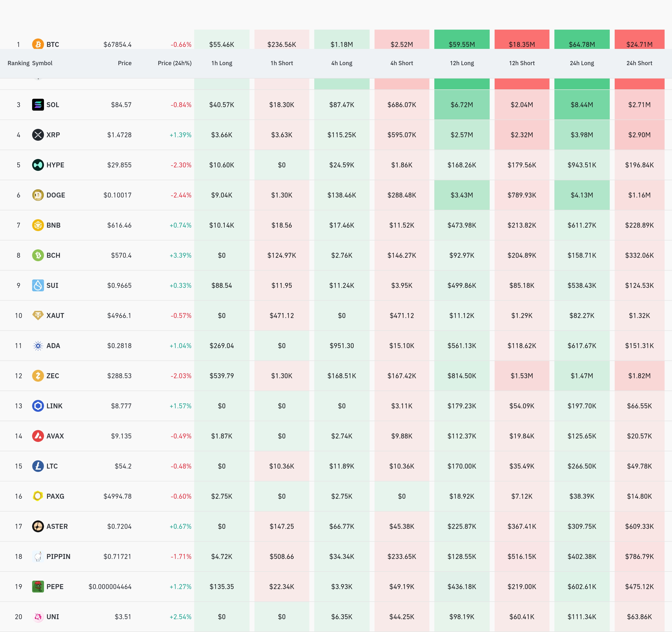672x632 pixels.
Task: Sort by 24h Short column header
Action: click(x=639, y=63)
